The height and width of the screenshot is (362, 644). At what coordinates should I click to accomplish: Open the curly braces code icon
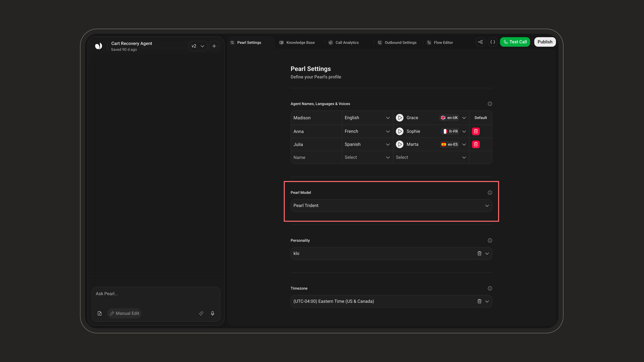pos(493,42)
